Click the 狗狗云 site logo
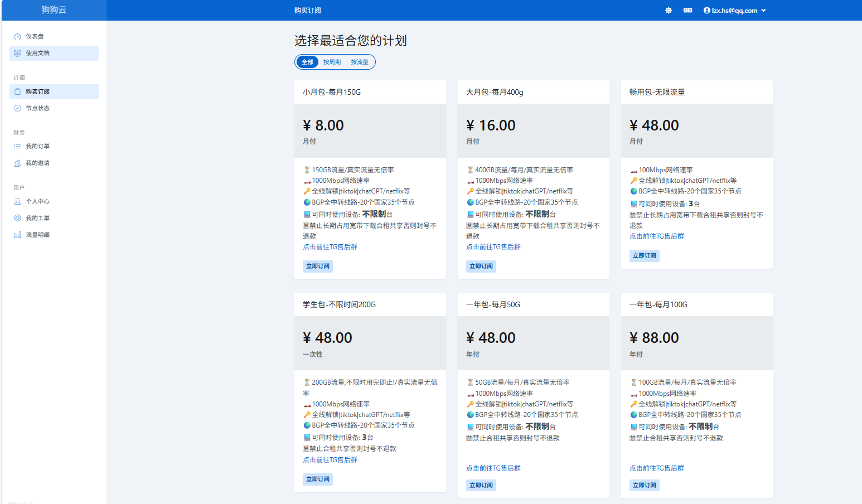The height and width of the screenshot is (504, 862). (x=54, y=10)
